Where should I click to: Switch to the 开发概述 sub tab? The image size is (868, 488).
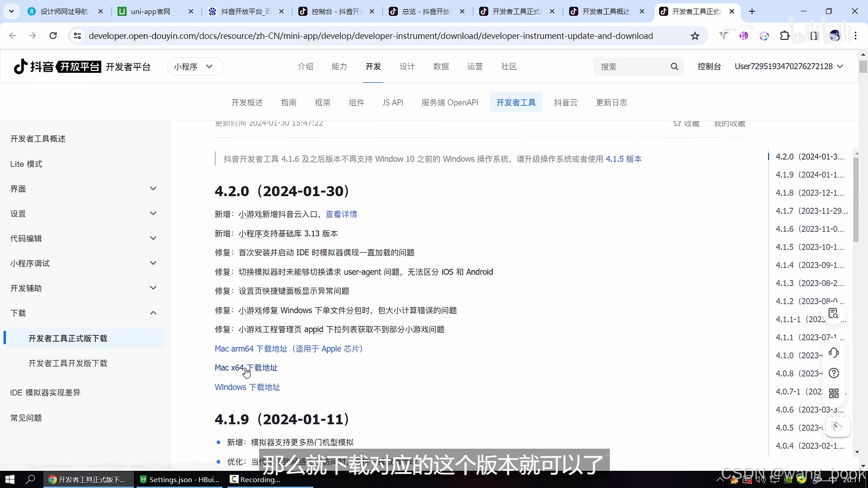(x=247, y=103)
